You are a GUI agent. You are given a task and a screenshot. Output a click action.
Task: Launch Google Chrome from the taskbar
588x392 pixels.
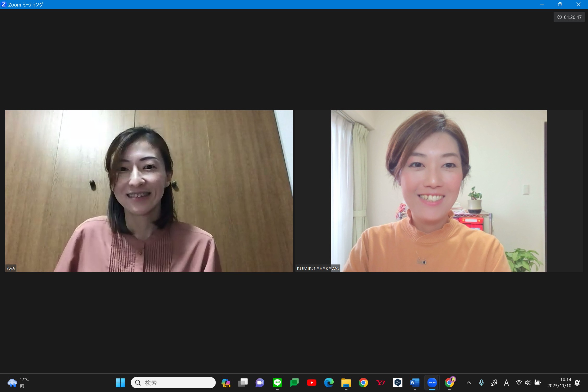pos(363,383)
